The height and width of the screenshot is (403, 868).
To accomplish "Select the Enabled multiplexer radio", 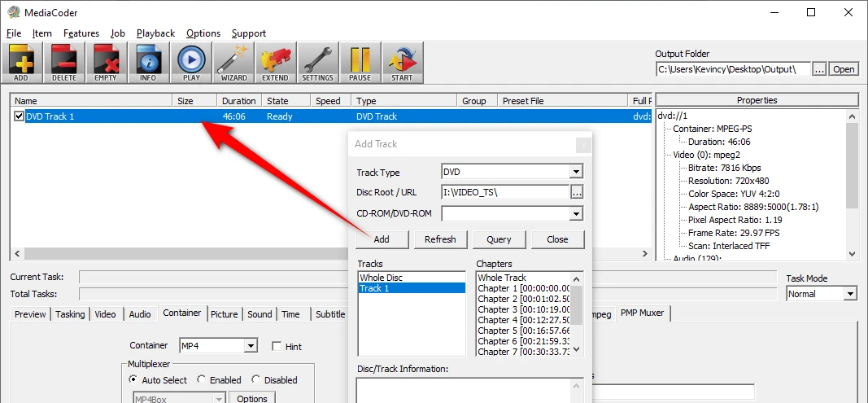I will (202, 379).
